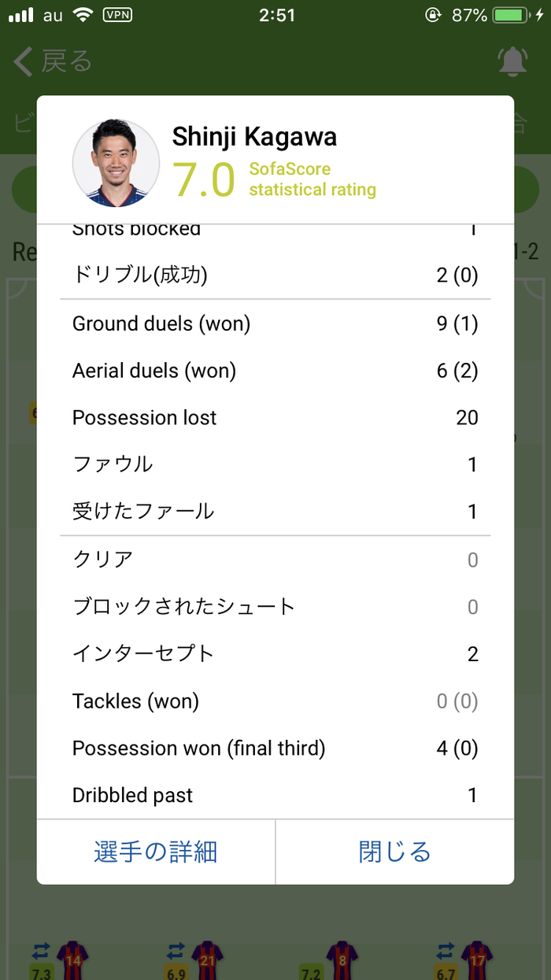Tap substitution arrows icon above 6.7 rating
The image size is (551, 980).
coord(446,950)
